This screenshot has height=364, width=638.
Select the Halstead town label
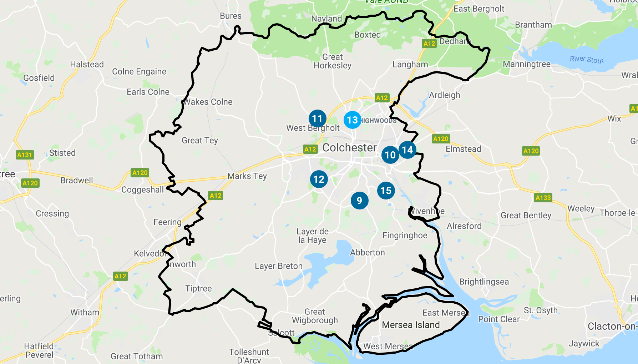tap(87, 65)
